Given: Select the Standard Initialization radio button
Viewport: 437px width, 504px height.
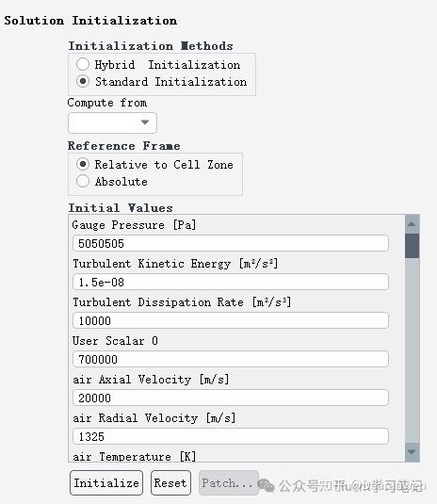Looking at the screenshot, I should click(83, 81).
